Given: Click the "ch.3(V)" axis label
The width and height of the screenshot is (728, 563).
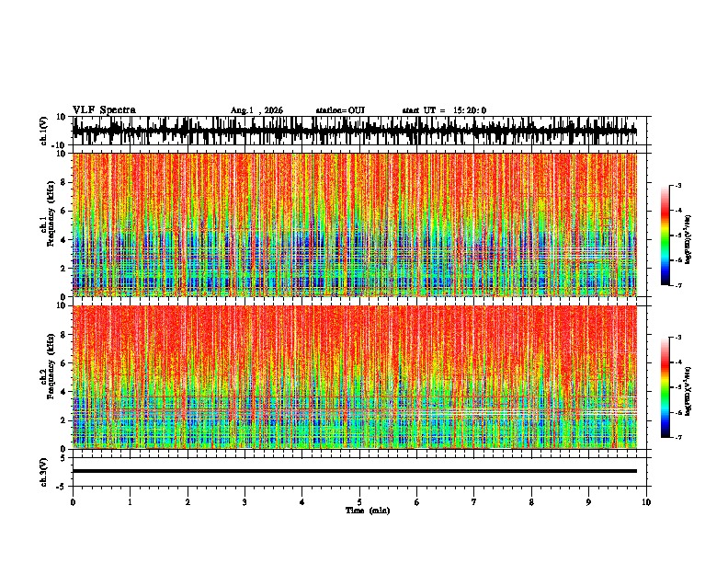Looking at the screenshot, I should point(44,472).
